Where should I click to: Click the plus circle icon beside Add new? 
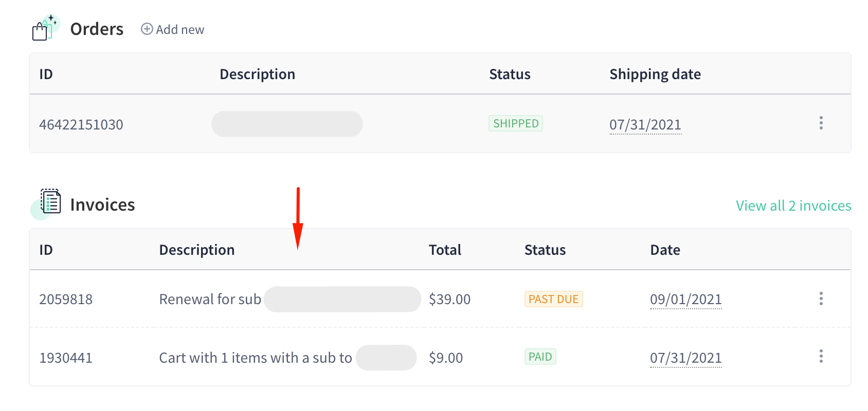pos(147,29)
